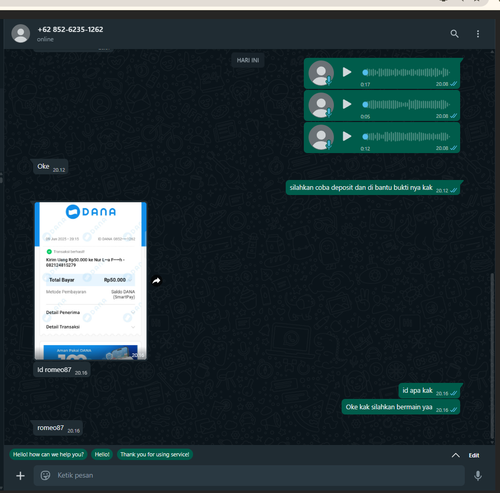Select 'Oke kak silahkan bermain yaa' message

(x=401, y=407)
